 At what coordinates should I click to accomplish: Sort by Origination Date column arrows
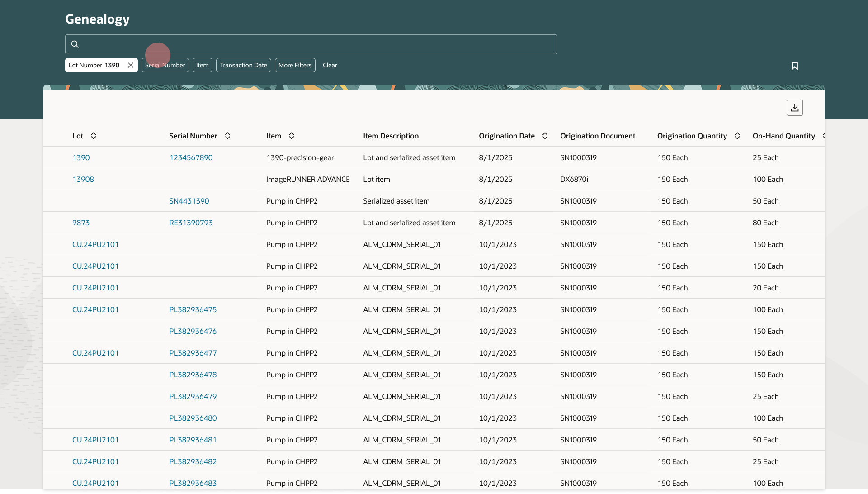tap(545, 136)
